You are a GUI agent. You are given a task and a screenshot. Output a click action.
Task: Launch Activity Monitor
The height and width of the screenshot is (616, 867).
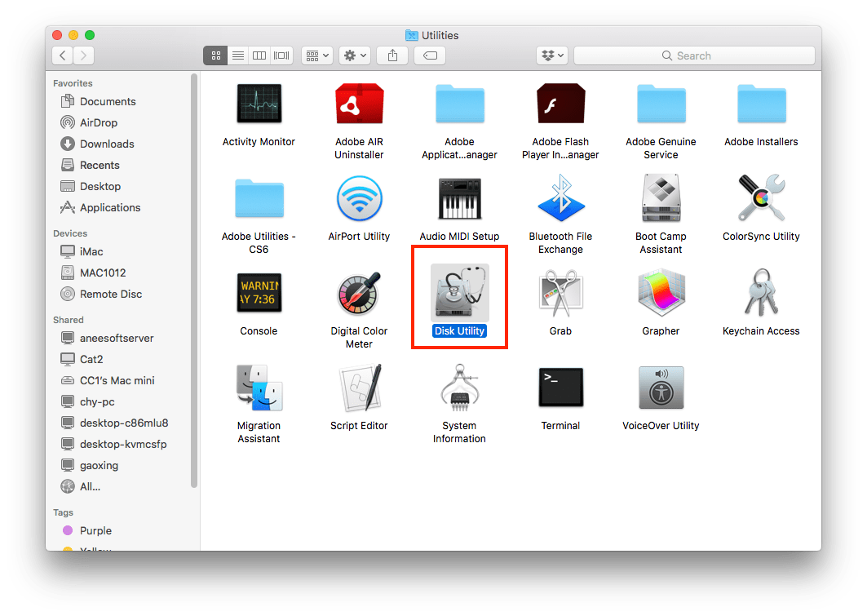click(x=259, y=104)
